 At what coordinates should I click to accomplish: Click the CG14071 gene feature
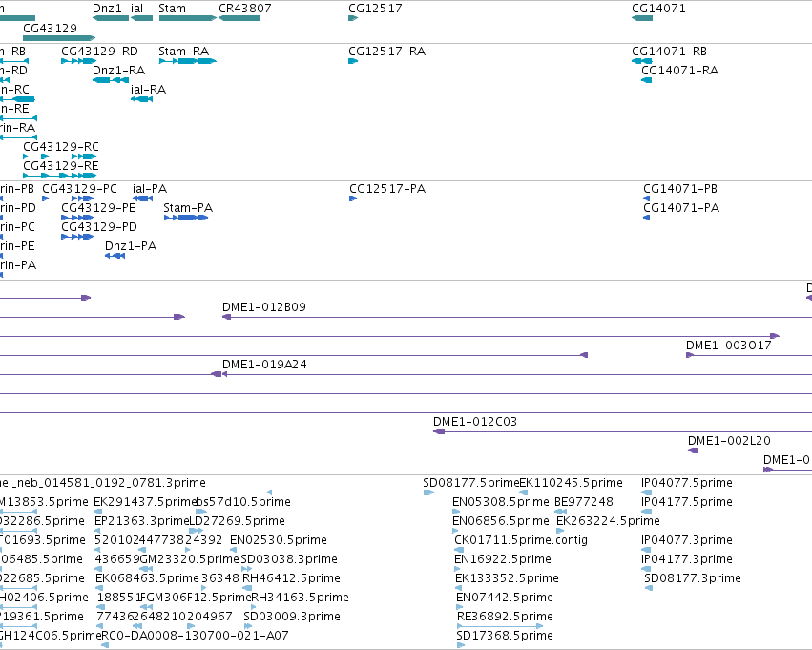click(642, 18)
